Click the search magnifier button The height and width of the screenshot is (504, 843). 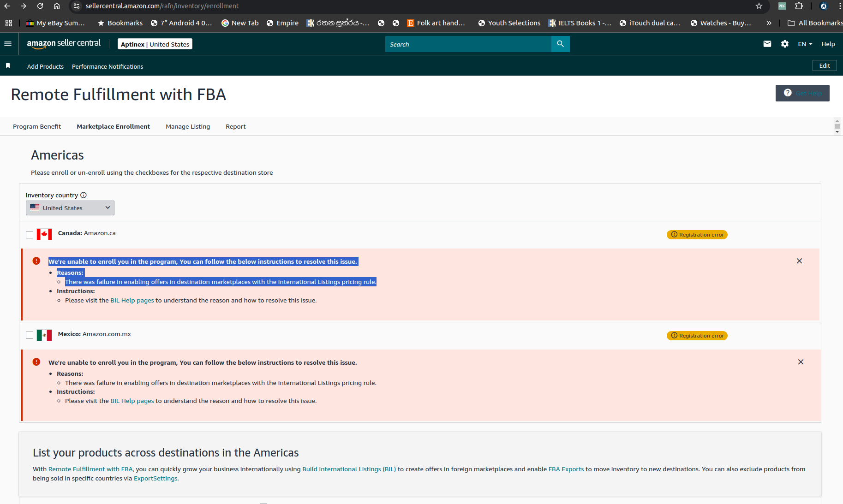(x=560, y=44)
